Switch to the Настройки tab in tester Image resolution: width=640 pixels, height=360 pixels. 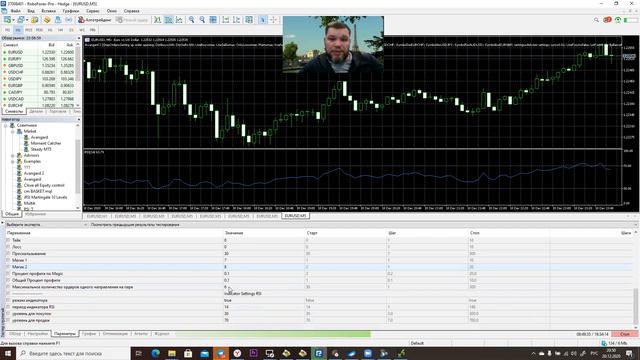(38, 334)
